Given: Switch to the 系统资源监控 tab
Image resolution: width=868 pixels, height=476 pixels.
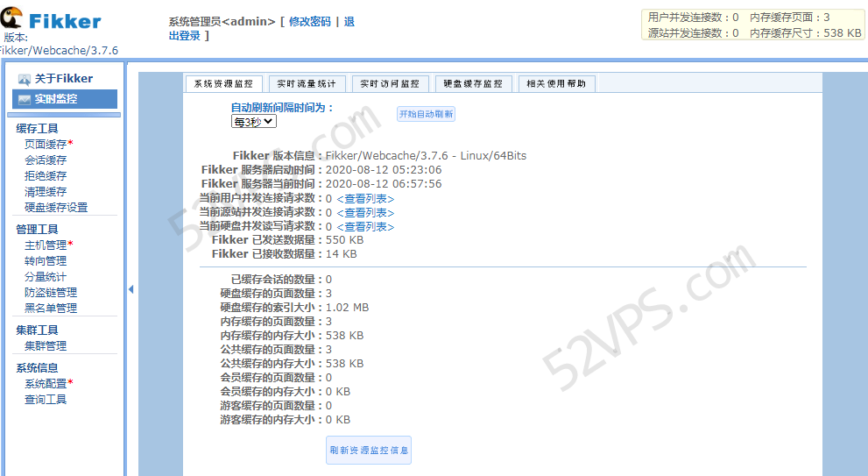Looking at the screenshot, I should click(x=223, y=83).
